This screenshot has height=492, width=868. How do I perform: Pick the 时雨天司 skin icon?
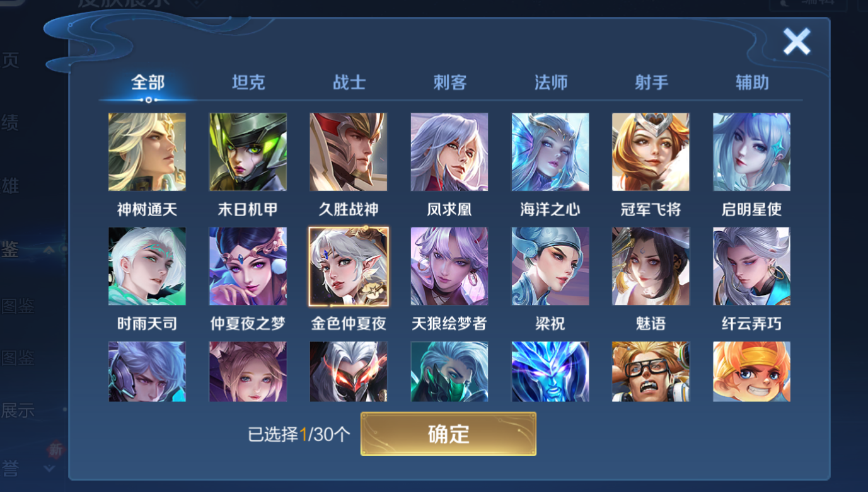coord(147,266)
